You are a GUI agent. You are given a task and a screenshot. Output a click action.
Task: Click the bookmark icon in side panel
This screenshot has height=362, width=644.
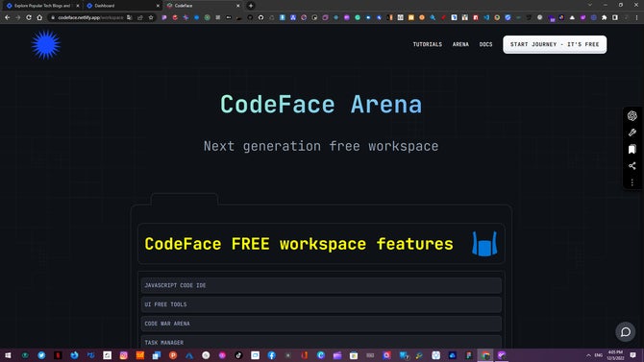(x=632, y=149)
